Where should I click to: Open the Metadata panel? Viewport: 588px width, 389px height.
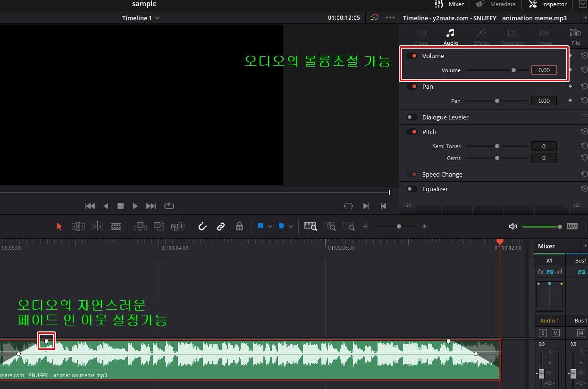point(496,4)
